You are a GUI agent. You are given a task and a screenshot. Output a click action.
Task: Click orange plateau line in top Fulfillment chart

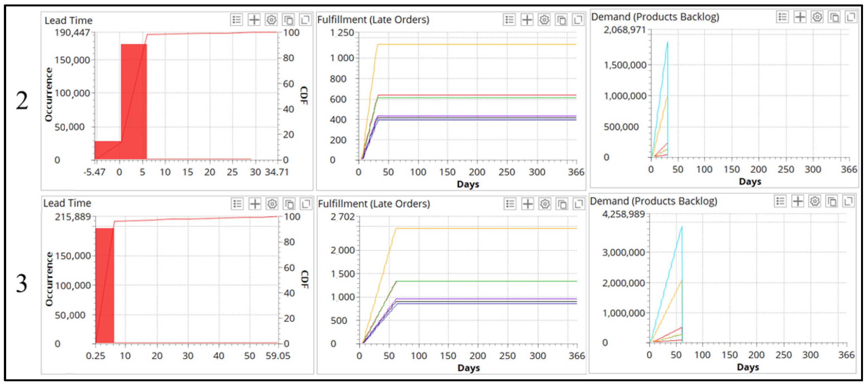[472, 44]
